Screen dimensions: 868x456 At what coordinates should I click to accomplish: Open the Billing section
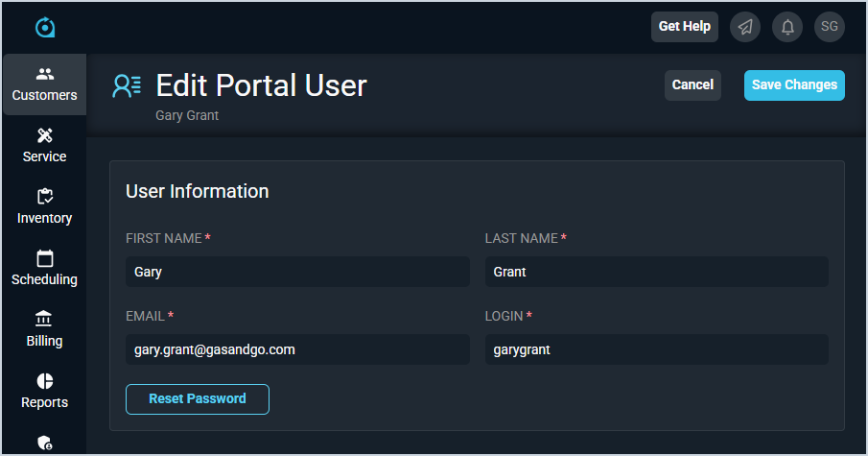coord(44,330)
